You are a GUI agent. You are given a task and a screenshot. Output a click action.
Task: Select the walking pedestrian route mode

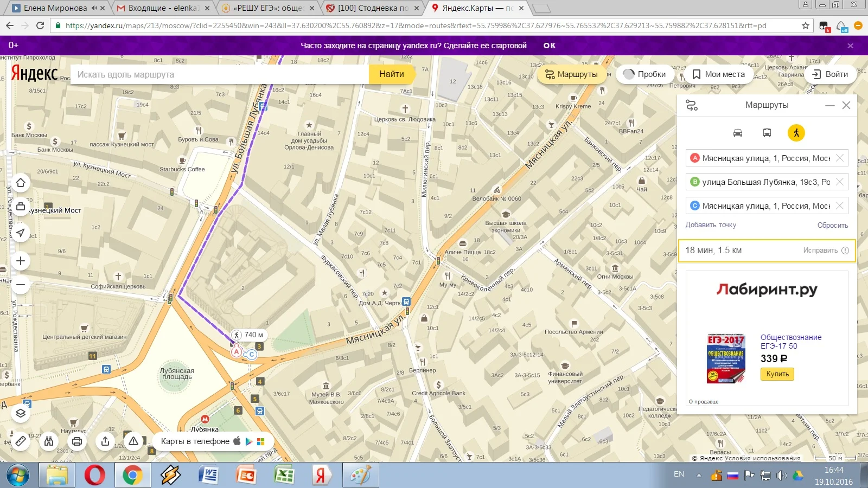click(796, 133)
